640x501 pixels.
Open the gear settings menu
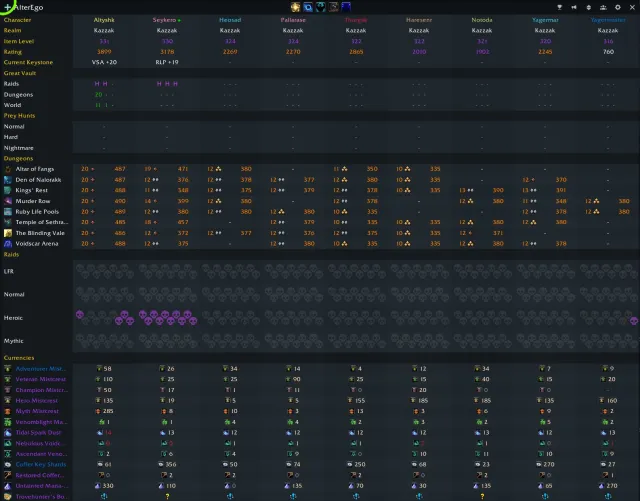(x=618, y=7)
